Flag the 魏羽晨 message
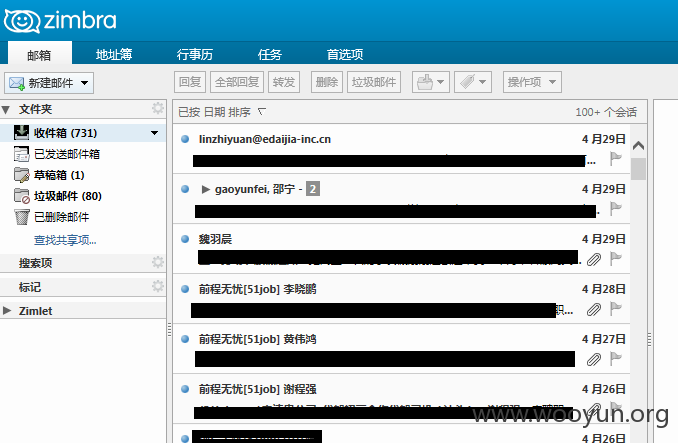Image resolution: width=678 pixels, height=443 pixels. (x=616, y=258)
